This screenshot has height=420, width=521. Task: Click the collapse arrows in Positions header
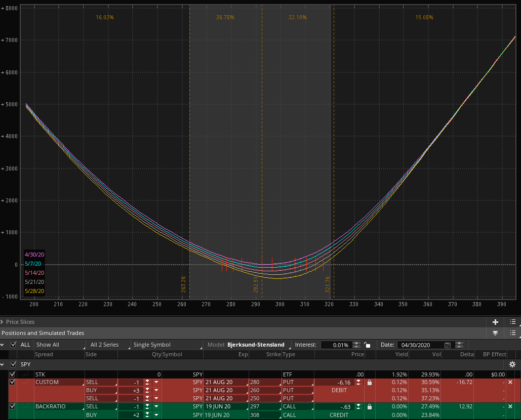pyautogui.click(x=495, y=333)
